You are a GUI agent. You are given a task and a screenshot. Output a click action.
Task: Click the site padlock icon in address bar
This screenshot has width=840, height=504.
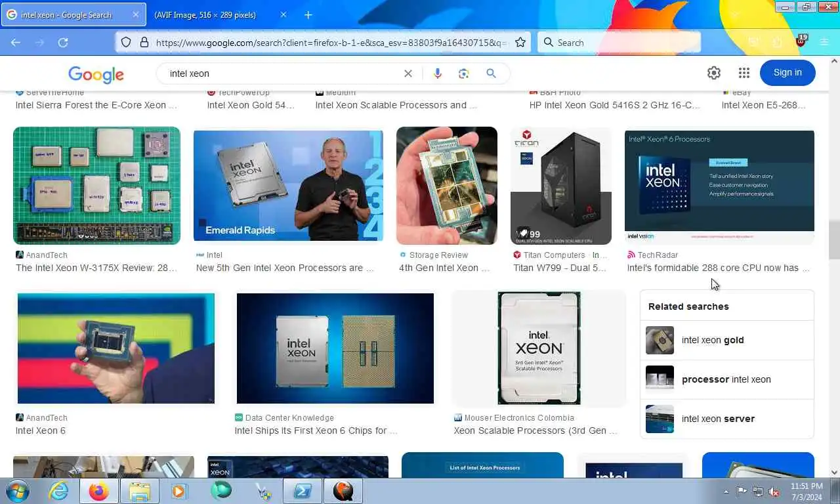point(144,43)
